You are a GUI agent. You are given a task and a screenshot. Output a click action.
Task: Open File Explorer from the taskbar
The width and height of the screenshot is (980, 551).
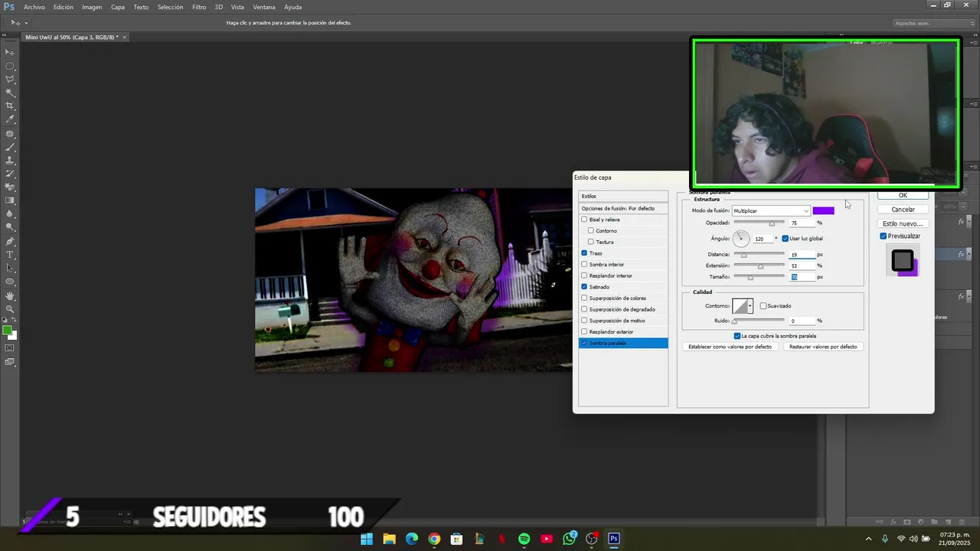click(389, 539)
